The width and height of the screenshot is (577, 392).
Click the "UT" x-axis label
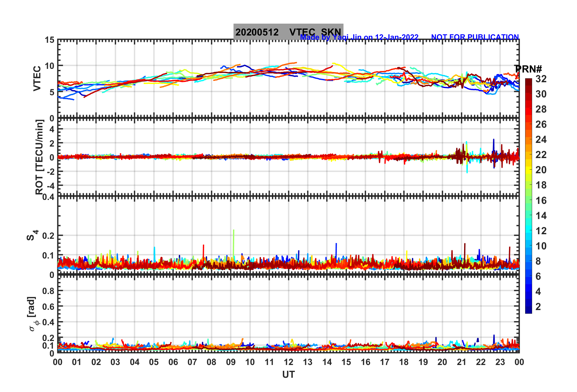coord(288,375)
